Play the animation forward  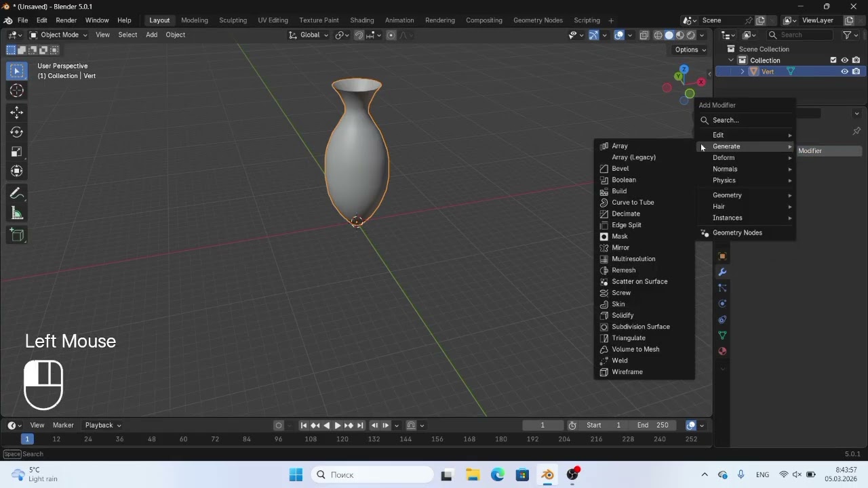click(338, 426)
